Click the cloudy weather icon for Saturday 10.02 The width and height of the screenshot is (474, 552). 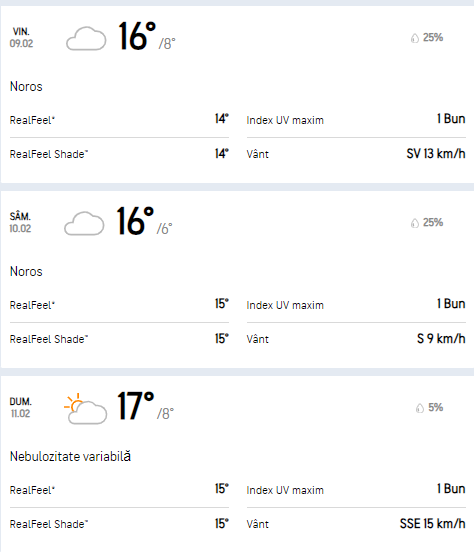(84, 223)
